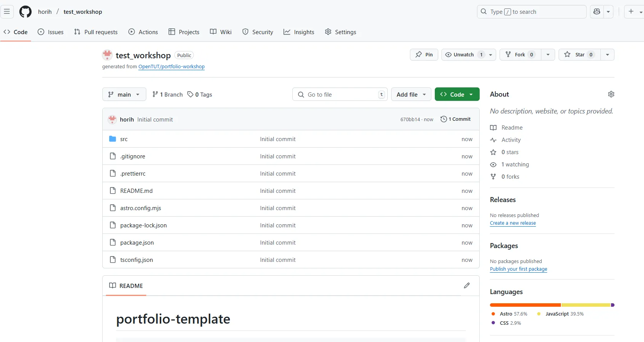
Task: Click the plus create-new icon
Action: pos(631,12)
